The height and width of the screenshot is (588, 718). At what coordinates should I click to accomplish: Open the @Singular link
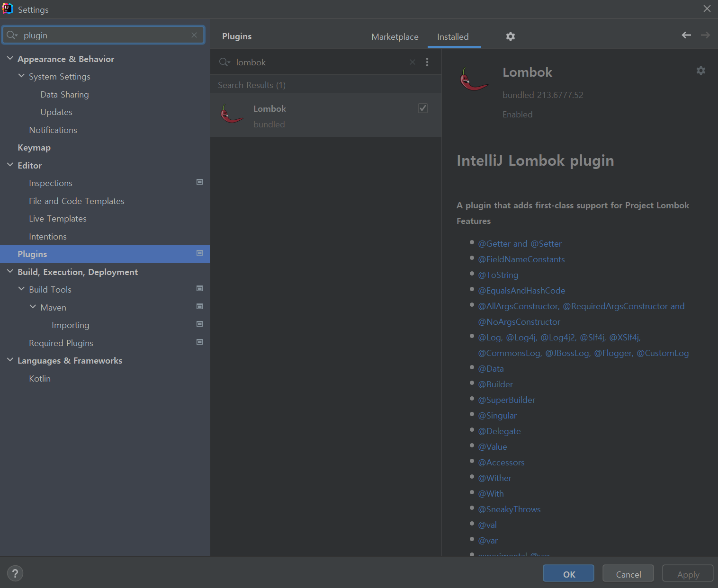coord(497,416)
